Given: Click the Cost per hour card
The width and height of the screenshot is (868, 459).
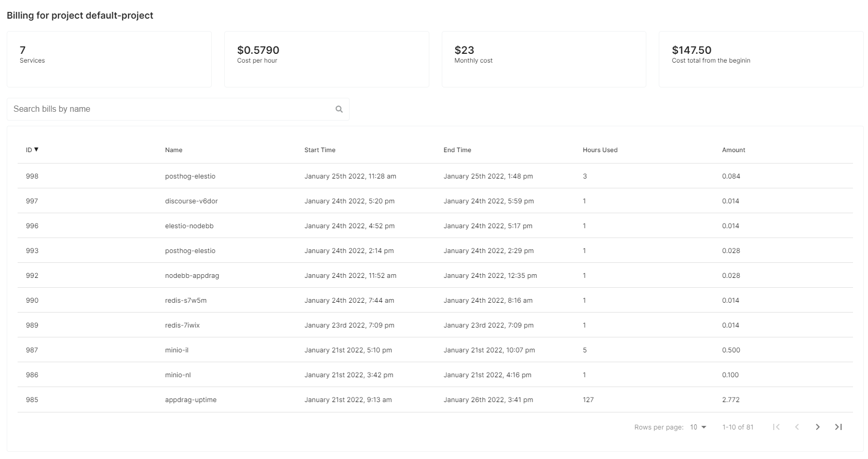Looking at the screenshot, I should [326, 59].
